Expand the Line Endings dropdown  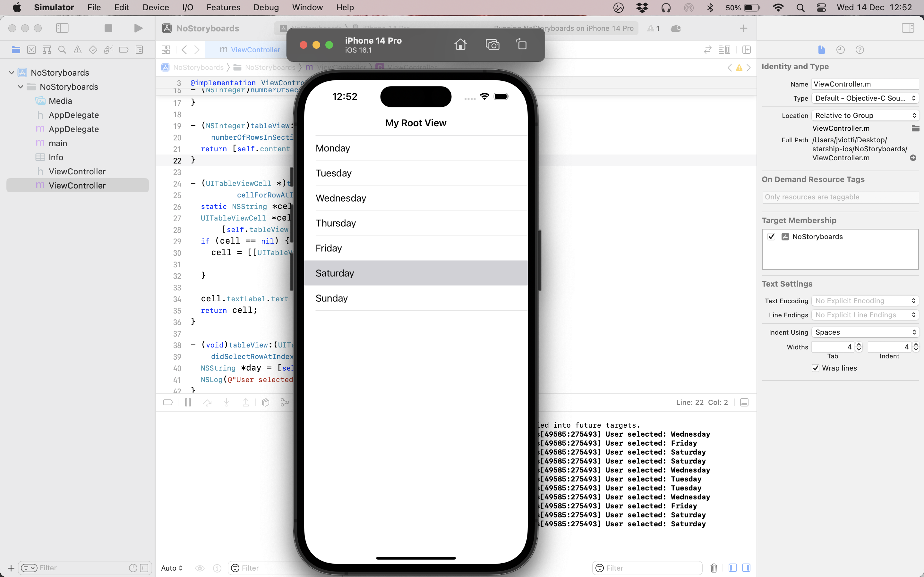[865, 314]
